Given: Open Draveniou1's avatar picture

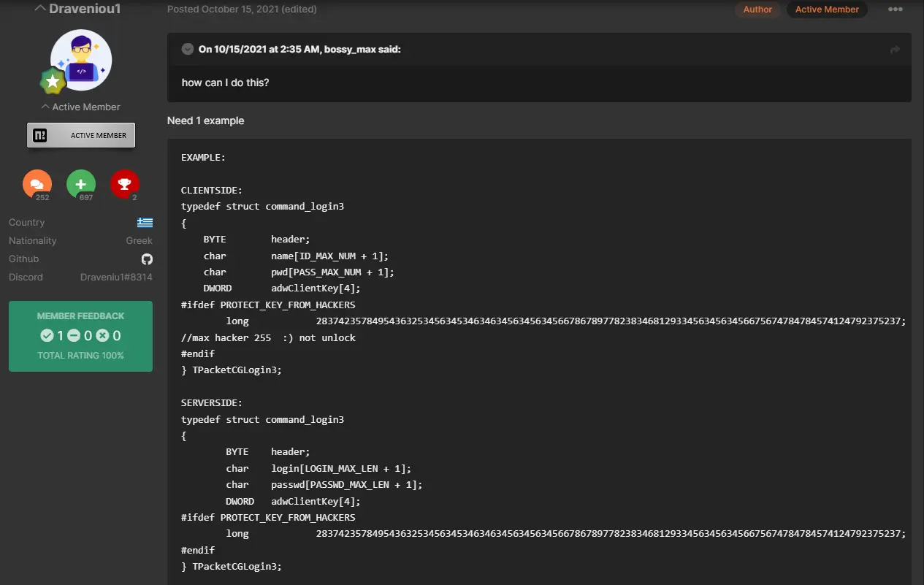Looking at the screenshot, I should tap(81, 60).
